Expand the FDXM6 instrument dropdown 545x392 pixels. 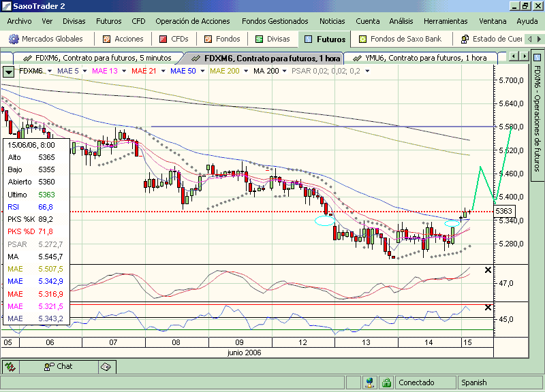49,71
